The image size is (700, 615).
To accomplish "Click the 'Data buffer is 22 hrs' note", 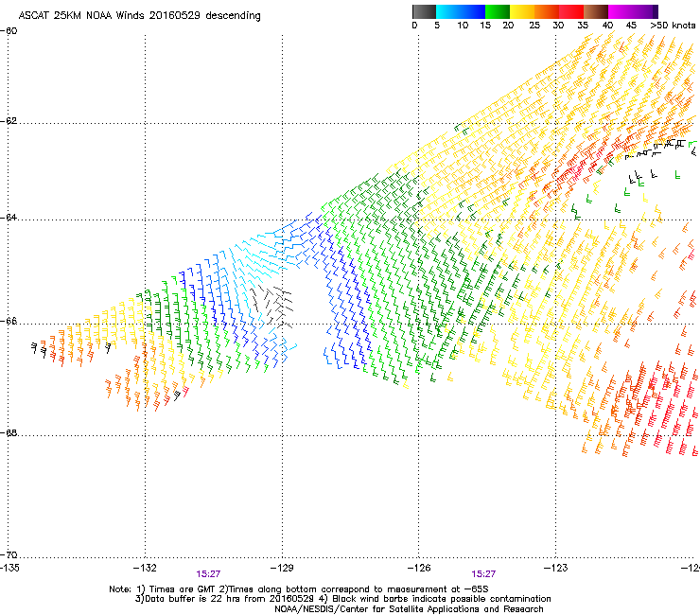I will tap(343, 599).
